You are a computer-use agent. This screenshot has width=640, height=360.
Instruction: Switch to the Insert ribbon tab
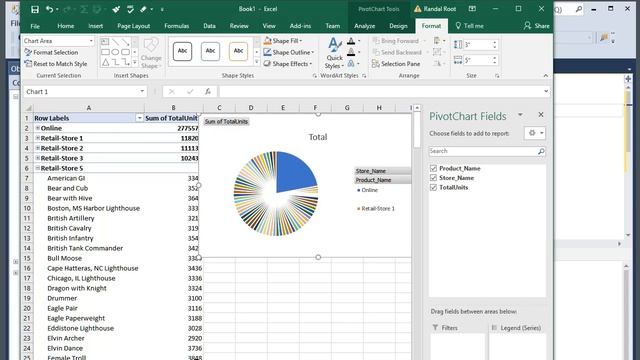click(x=96, y=26)
